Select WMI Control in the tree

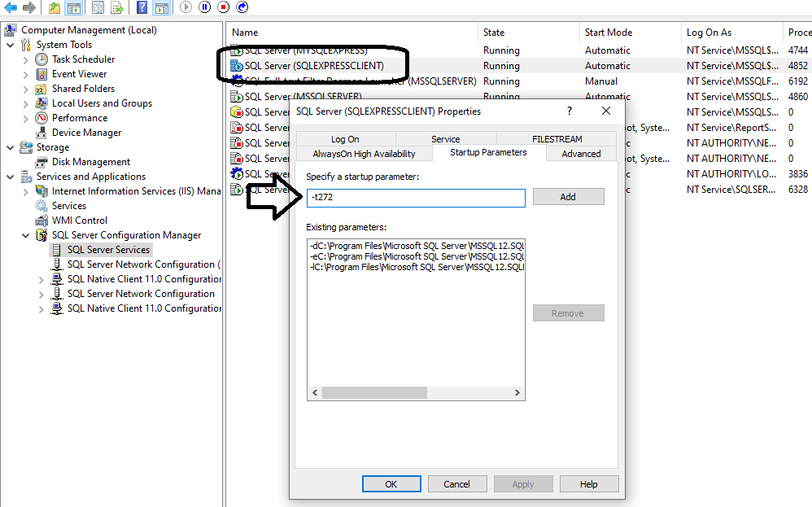(x=79, y=221)
